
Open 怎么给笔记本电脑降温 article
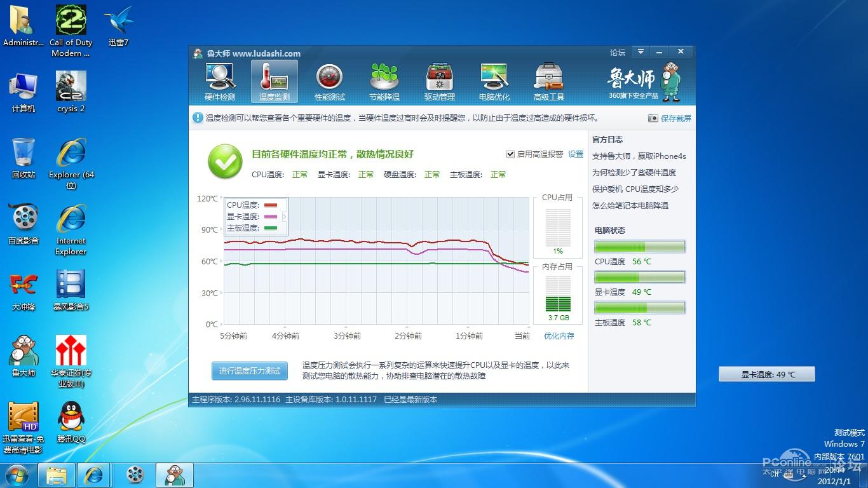pos(630,206)
